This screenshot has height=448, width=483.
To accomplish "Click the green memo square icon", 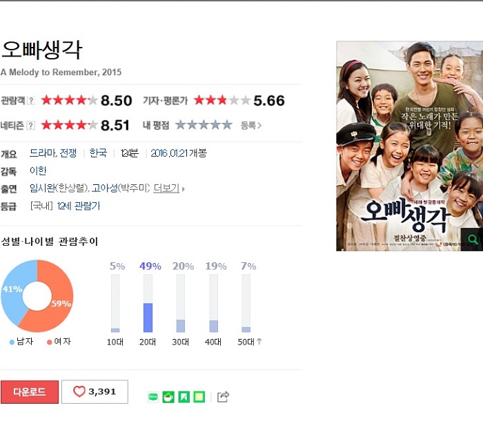I will [199, 397].
